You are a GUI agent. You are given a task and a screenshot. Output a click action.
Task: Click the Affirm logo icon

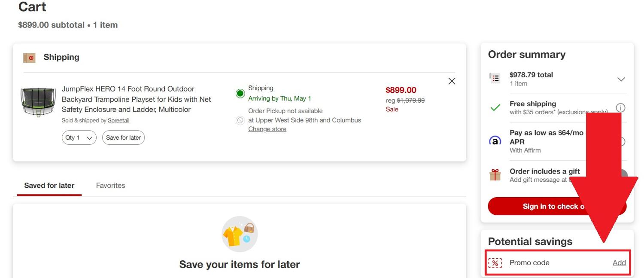pyautogui.click(x=495, y=141)
